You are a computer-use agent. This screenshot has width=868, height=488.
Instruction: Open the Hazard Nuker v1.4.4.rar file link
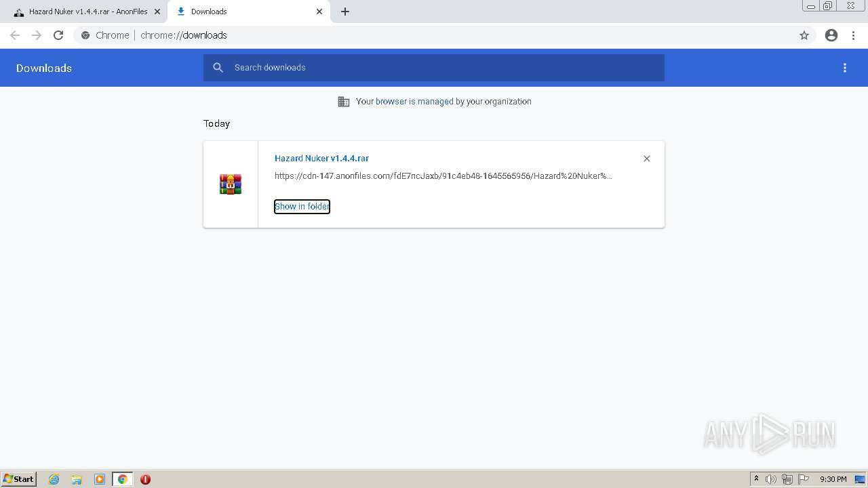(x=321, y=158)
